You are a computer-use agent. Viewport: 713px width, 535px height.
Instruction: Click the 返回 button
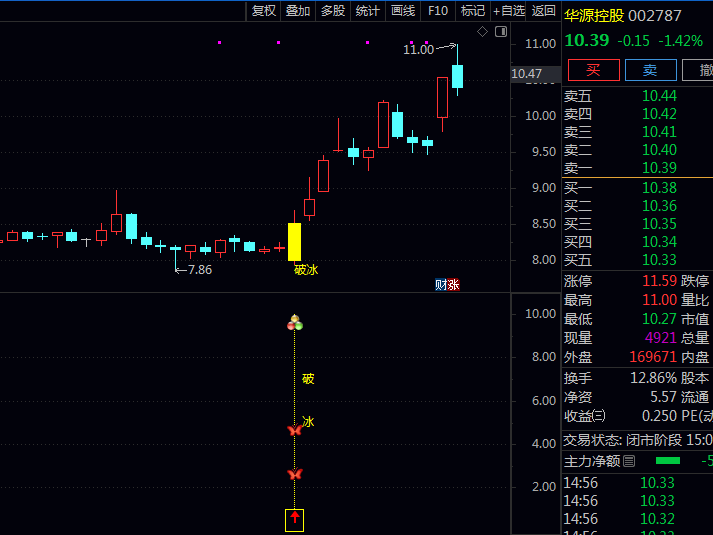543,10
